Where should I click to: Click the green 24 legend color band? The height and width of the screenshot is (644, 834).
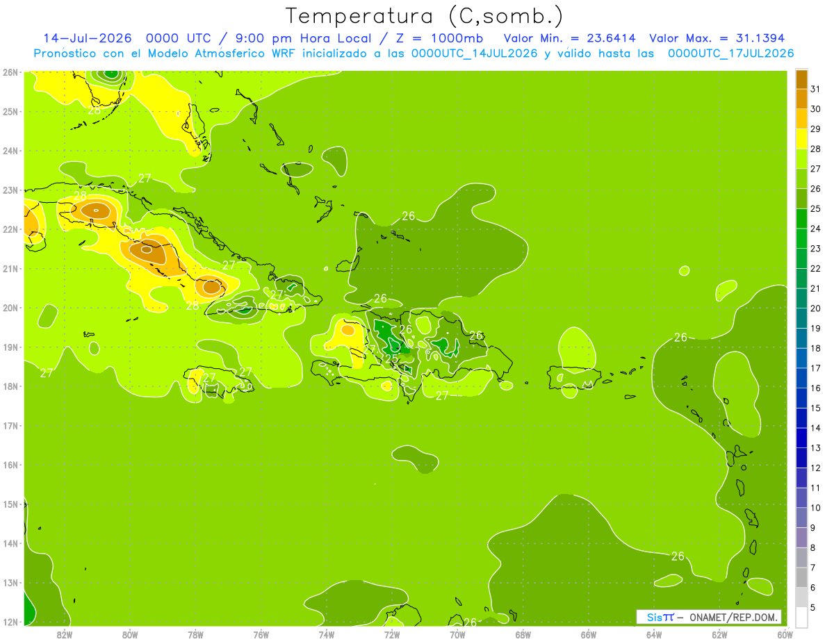[x=801, y=219]
